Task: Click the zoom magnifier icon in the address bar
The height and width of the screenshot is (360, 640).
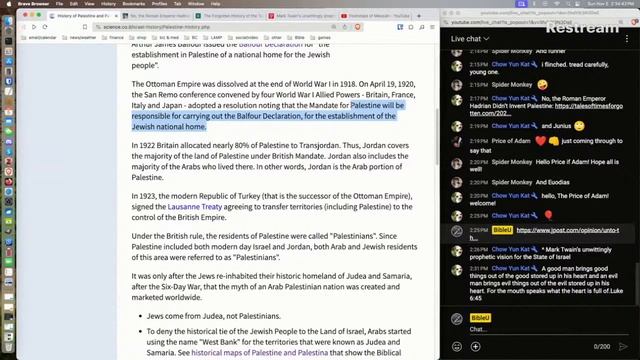Action: [x=333, y=27]
